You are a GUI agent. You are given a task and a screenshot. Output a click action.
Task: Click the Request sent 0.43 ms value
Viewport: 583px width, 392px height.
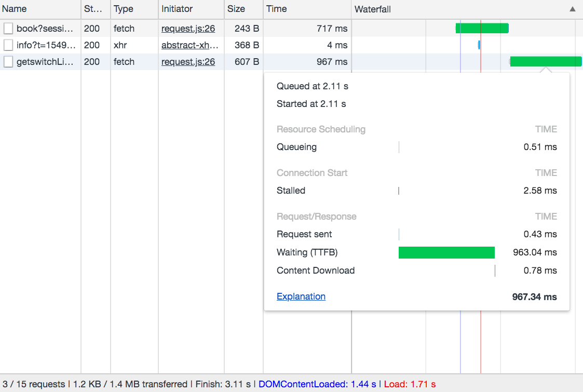click(540, 234)
